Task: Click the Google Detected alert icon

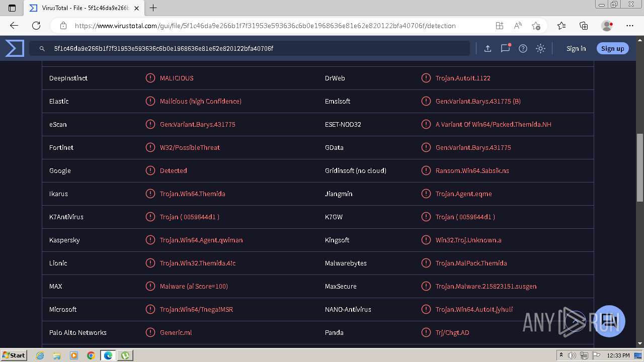Action: click(150, 170)
